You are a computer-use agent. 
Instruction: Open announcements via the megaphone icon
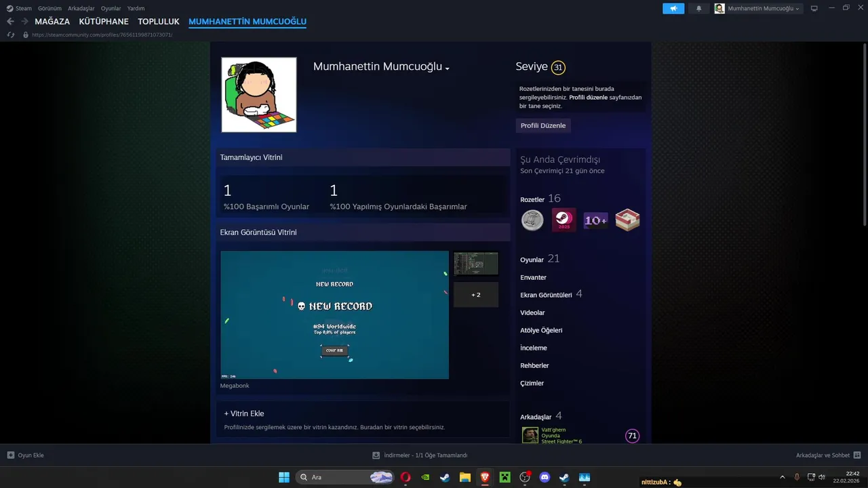[x=673, y=8]
